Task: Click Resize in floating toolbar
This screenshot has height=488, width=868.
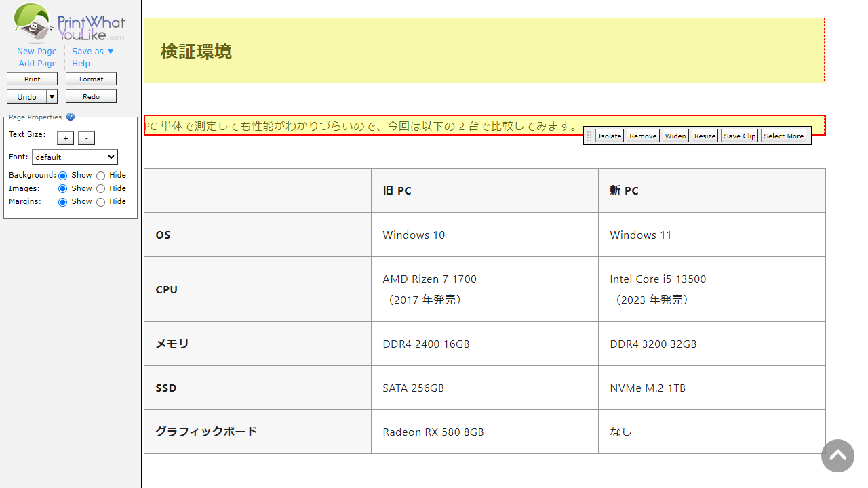Action: click(705, 136)
